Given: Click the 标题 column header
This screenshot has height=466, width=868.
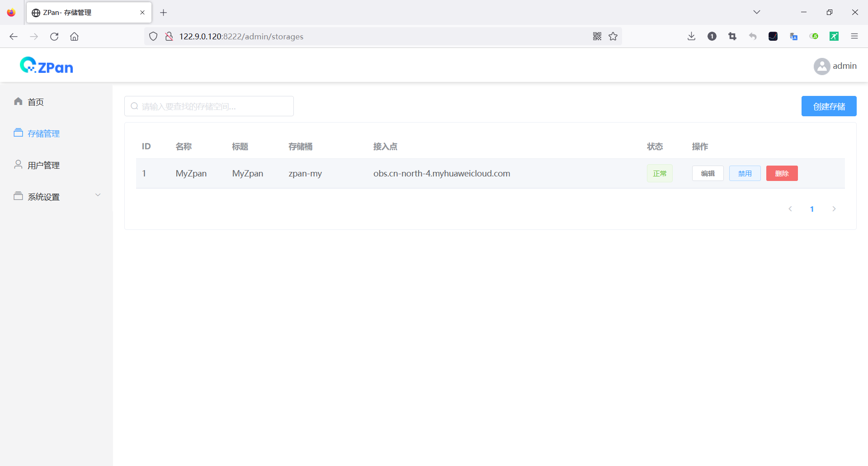Looking at the screenshot, I should 240,146.
